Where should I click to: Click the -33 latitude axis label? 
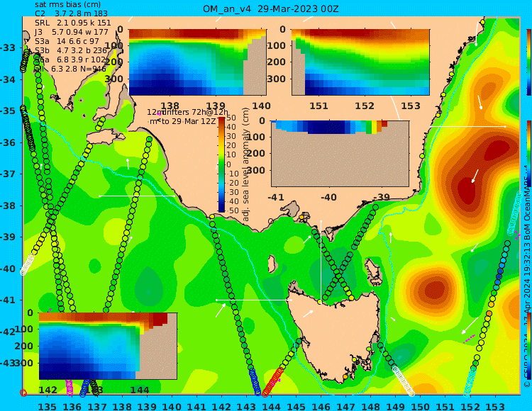pyautogui.click(x=8, y=47)
